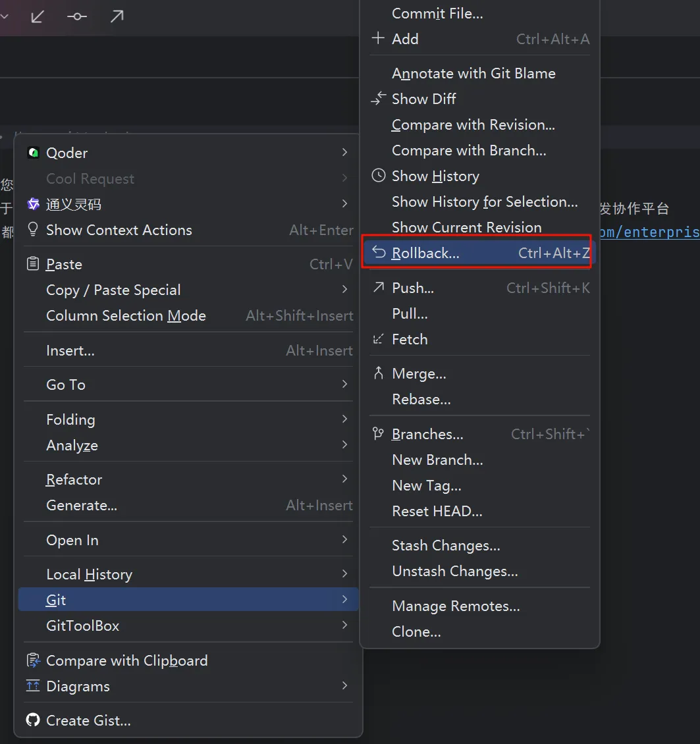Viewport: 700px width, 744px height.
Task: Select the highlighted Git menu entry
Action: pos(188,599)
